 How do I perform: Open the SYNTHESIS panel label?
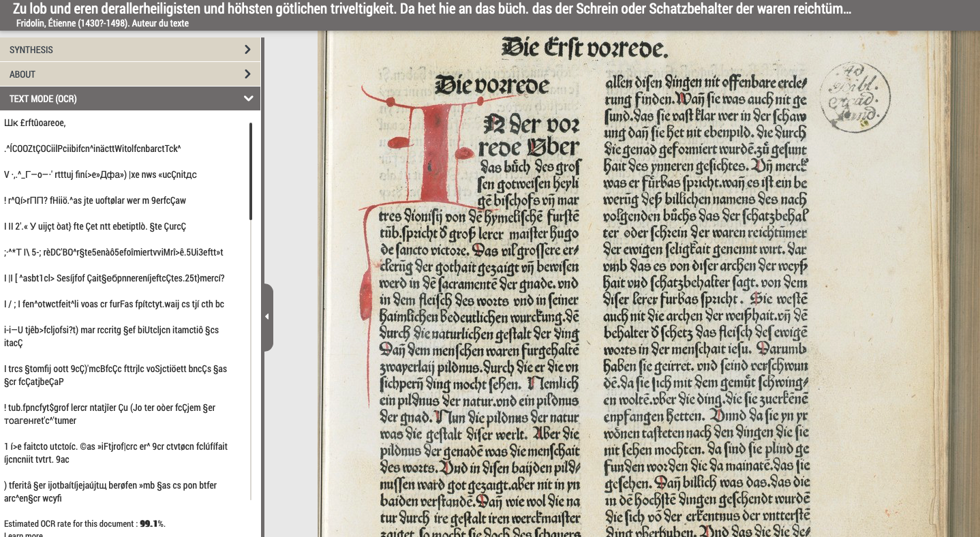31,50
